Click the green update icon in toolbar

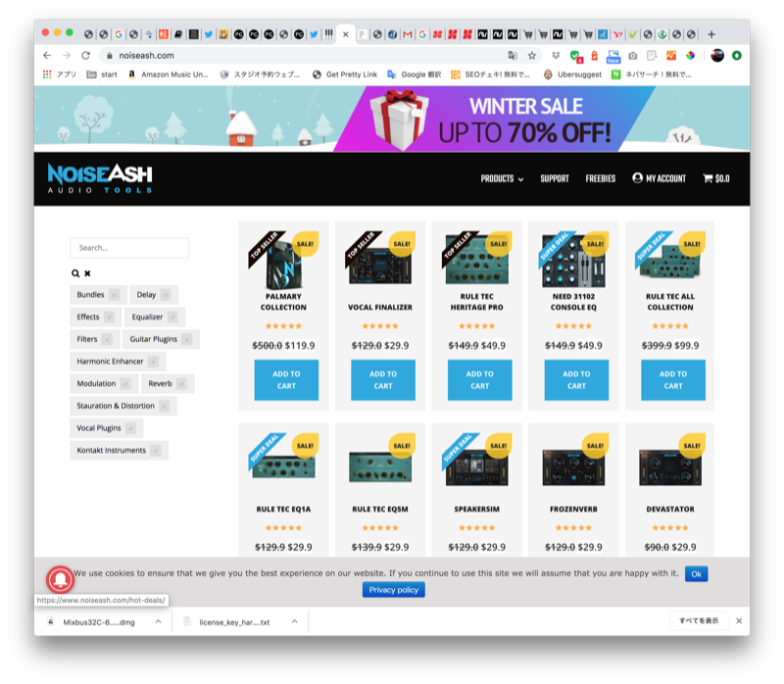[x=737, y=56]
